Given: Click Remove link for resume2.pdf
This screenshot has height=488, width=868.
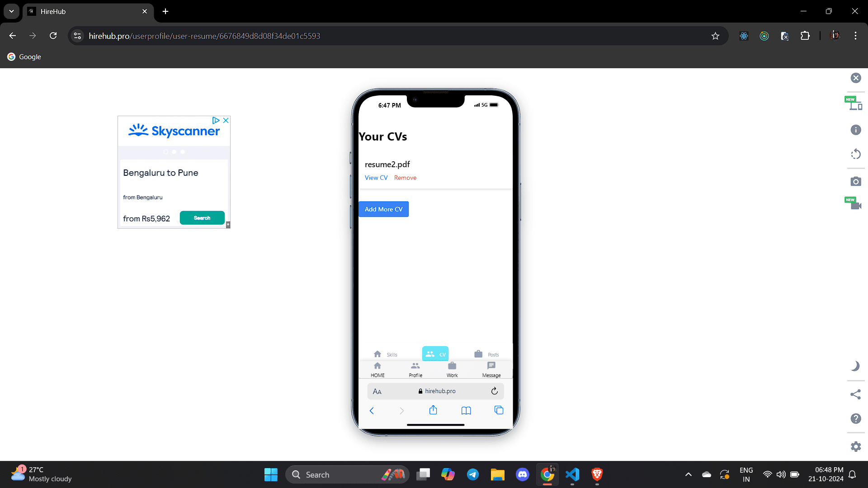Looking at the screenshot, I should (x=406, y=177).
